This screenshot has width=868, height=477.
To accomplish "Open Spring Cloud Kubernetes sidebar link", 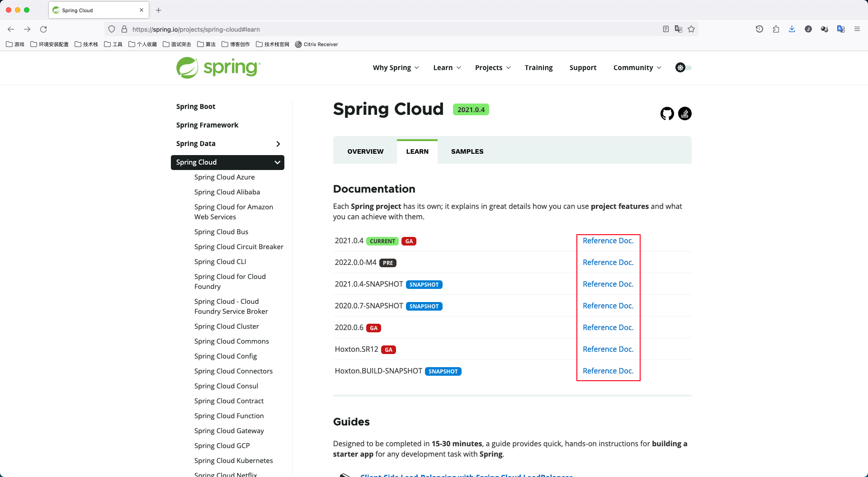I will click(234, 461).
